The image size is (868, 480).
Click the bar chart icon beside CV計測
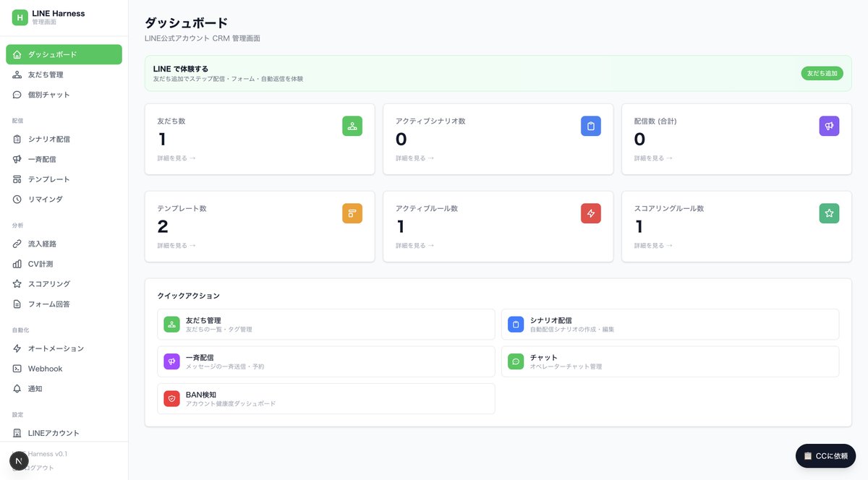(x=17, y=264)
